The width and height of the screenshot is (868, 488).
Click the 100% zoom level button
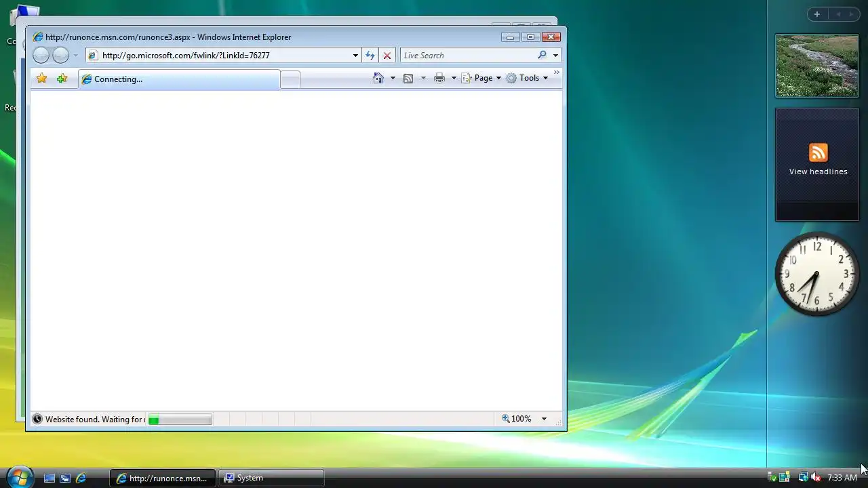click(517, 419)
